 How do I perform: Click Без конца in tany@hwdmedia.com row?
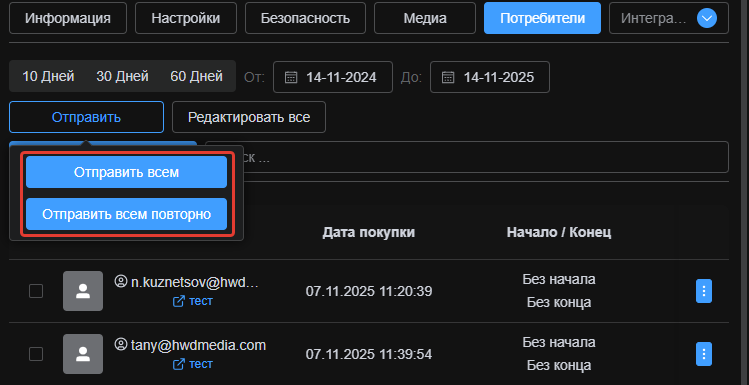[x=559, y=365]
